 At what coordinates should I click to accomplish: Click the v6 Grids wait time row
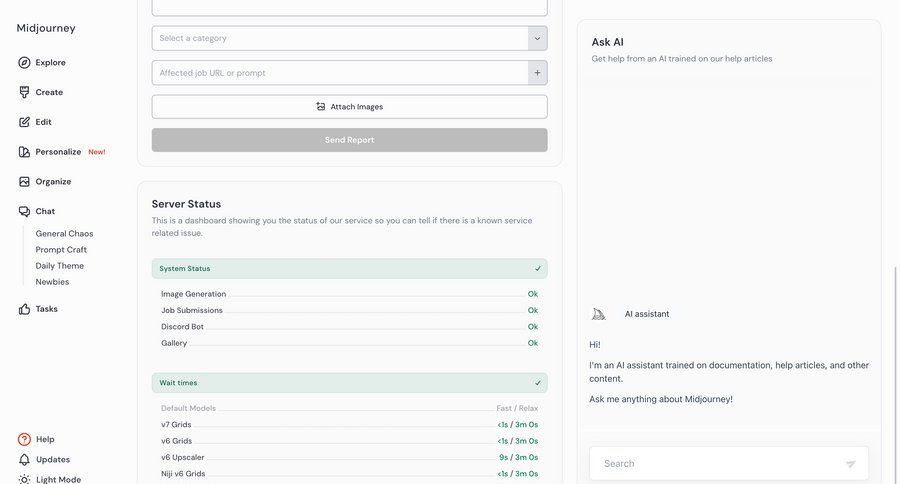point(350,441)
